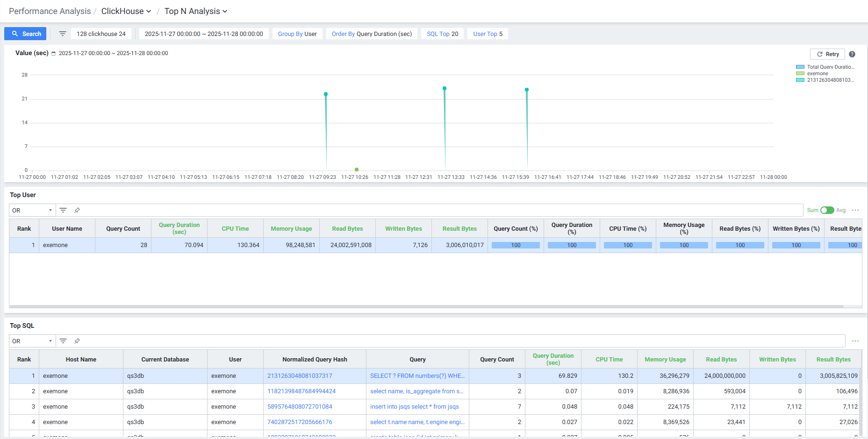Toggle exemone series in chart legend
This screenshot has height=439, width=868.
tap(817, 73)
